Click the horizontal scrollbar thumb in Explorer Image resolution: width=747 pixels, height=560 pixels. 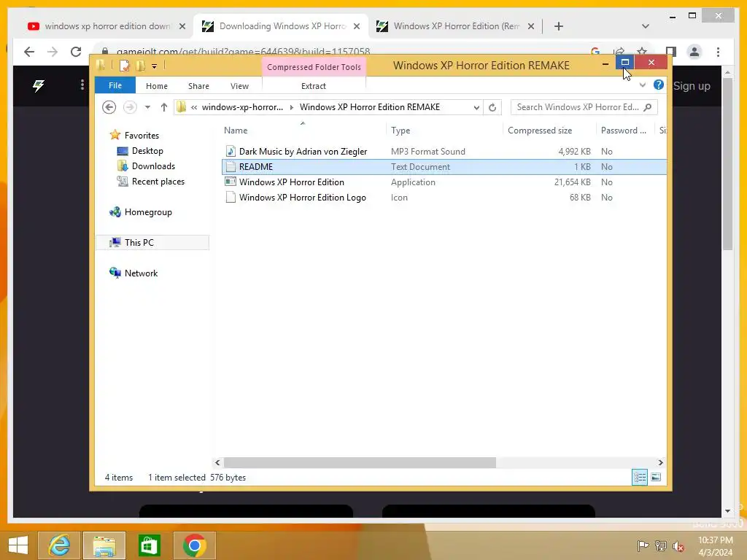[360, 462]
